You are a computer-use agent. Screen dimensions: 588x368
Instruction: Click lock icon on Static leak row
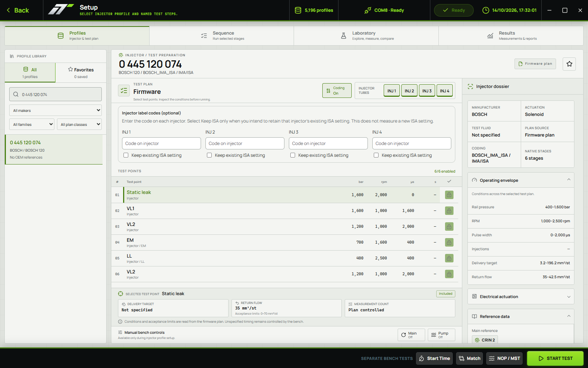tap(449, 195)
